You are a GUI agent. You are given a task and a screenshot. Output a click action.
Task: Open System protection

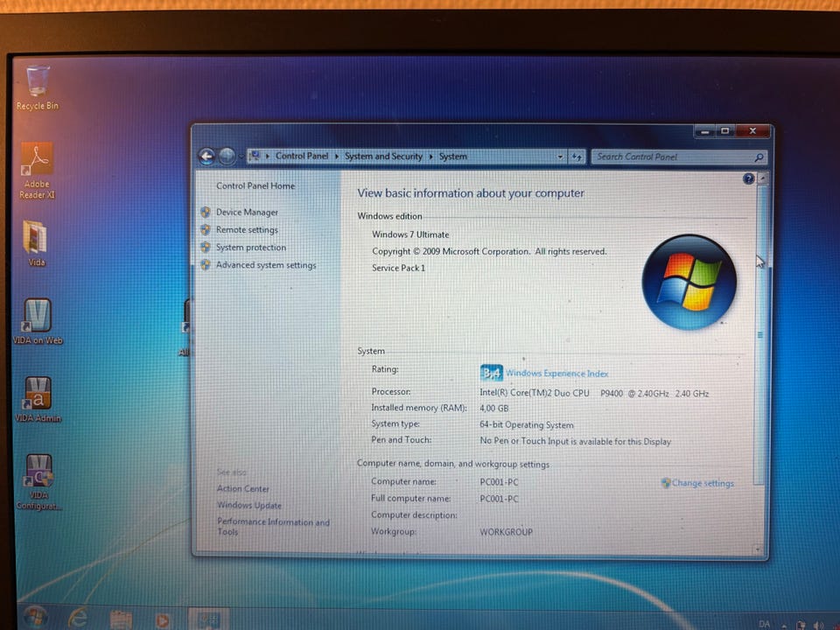point(251,248)
